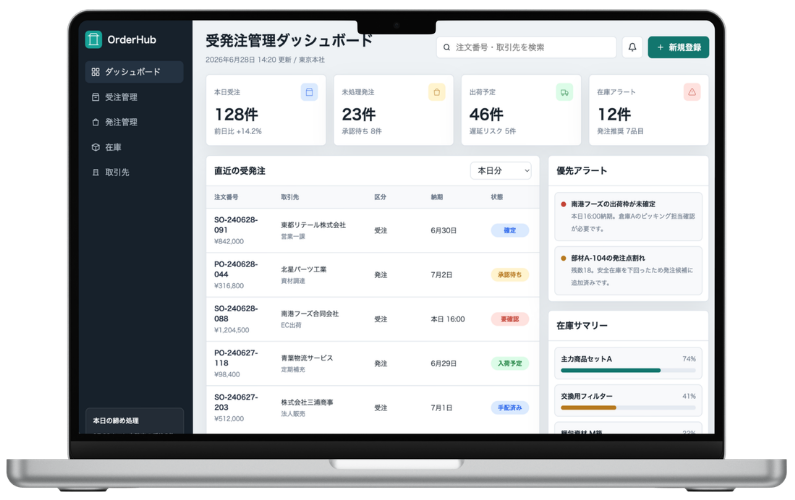The height and width of the screenshot is (500, 795).
Task: Select order SO-240628-091
Action: click(236, 225)
